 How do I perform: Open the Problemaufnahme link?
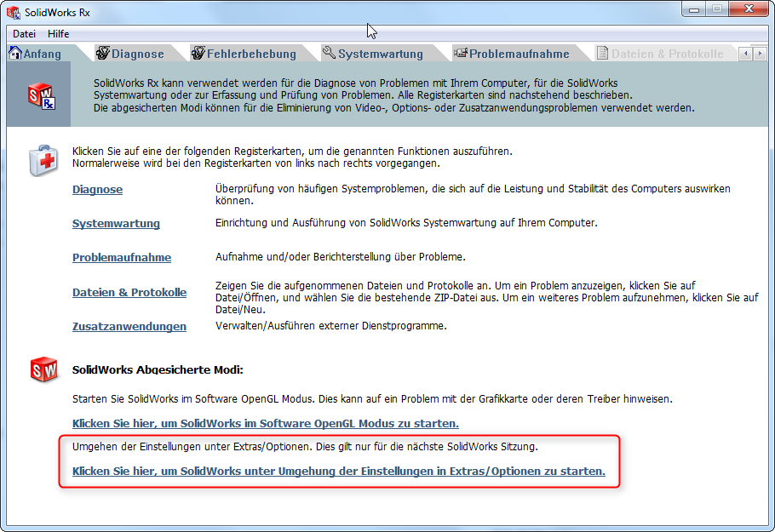[122, 257]
